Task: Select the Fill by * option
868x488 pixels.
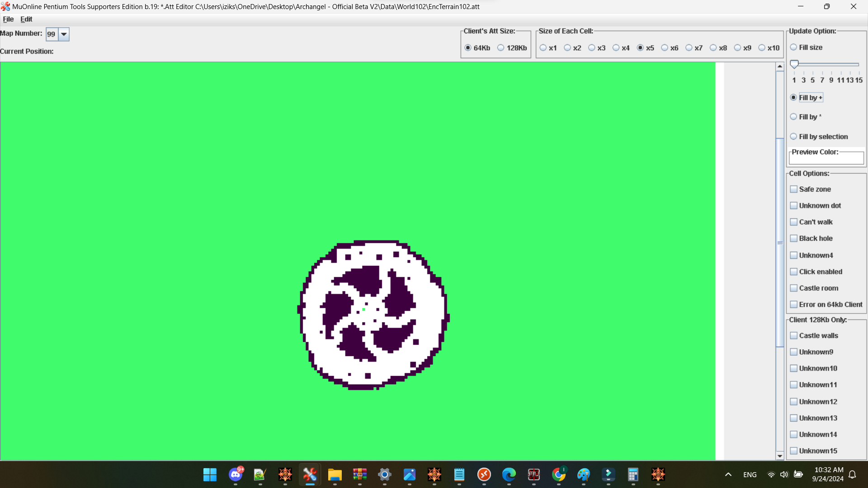Action: [806, 117]
